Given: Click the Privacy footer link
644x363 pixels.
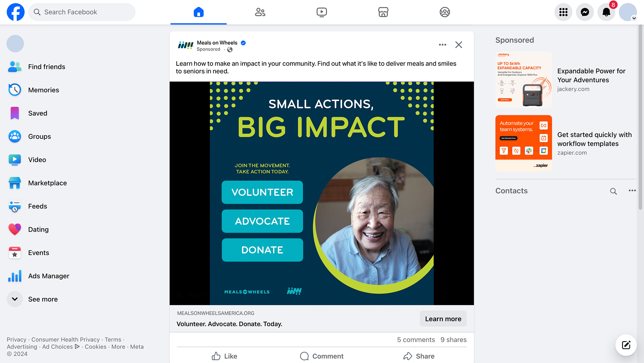Looking at the screenshot, I should click(x=16, y=340).
